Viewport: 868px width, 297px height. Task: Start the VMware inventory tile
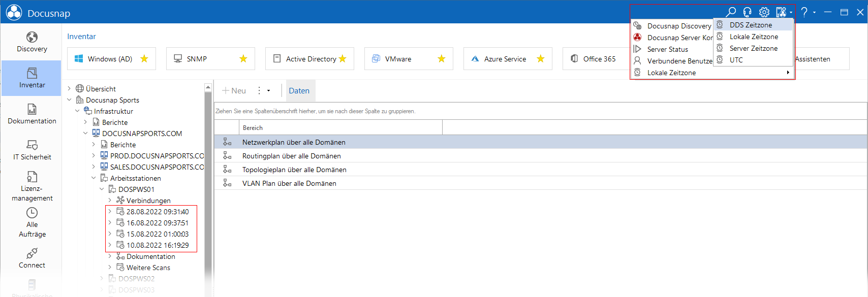pyautogui.click(x=409, y=59)
